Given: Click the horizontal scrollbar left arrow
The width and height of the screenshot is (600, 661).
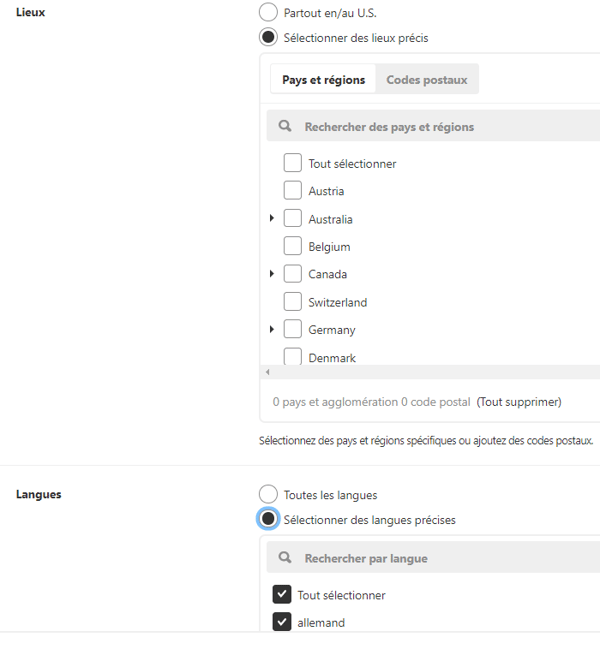Looking at the screenshot, I should [x=267, y=373].
